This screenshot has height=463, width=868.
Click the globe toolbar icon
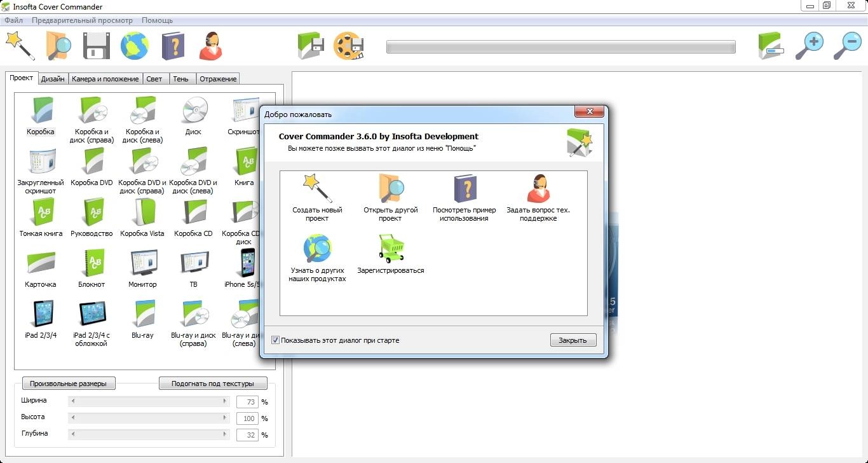tap(135, 46)
